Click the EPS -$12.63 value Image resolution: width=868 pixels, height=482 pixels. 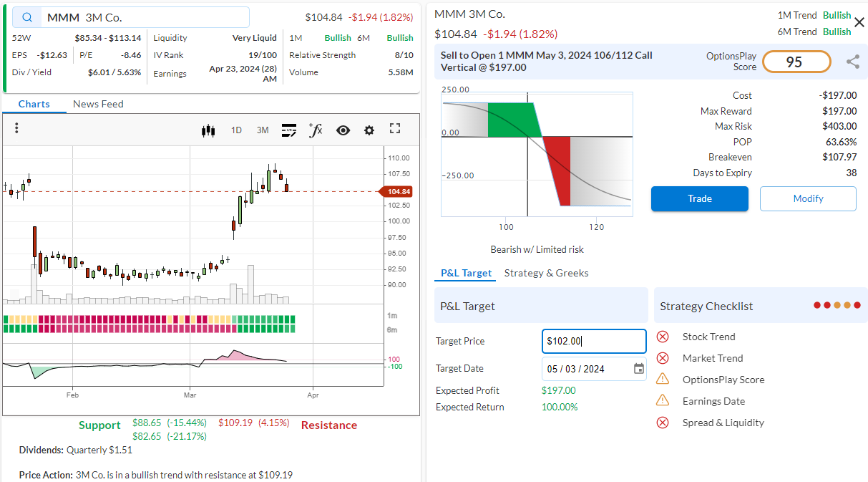(x=53, y=55)
